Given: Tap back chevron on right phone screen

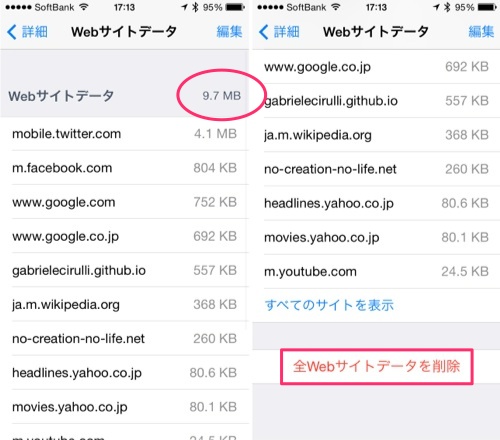Looking at the screenshot, I should pos(263,32).
